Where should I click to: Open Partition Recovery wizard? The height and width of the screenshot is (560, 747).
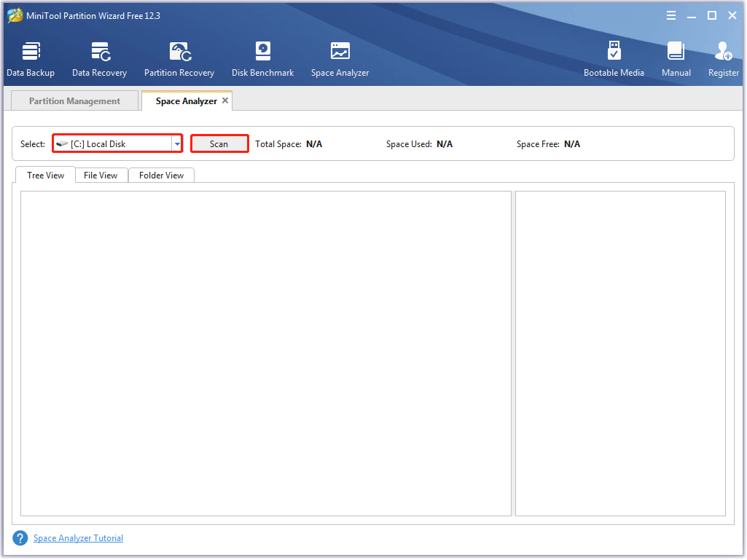click(179, 60)
